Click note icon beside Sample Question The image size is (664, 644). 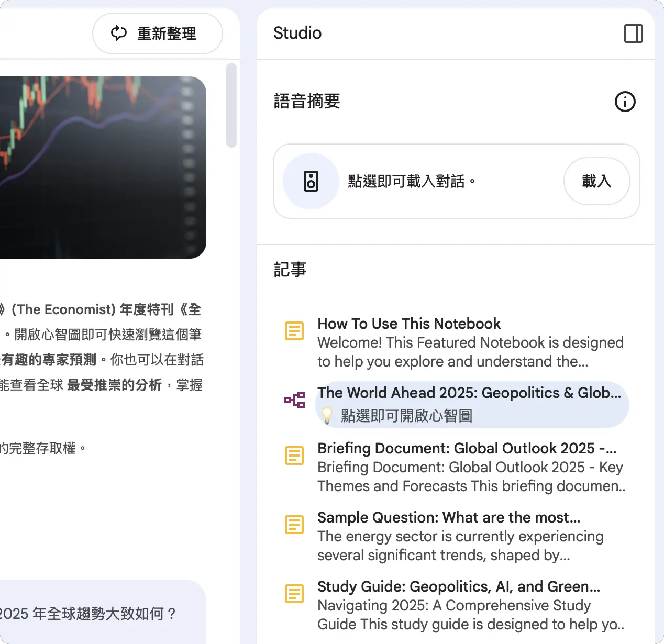(294, 525)
